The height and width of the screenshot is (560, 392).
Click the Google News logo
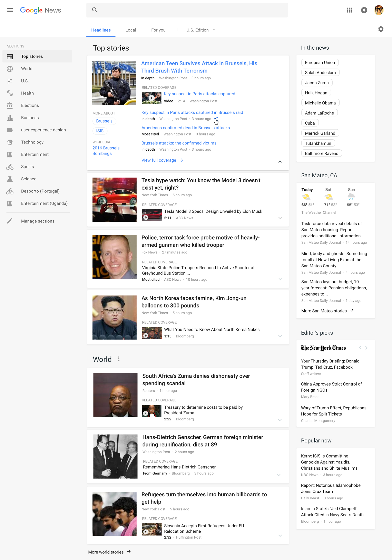pyautogui.click(x=40, y=10)
